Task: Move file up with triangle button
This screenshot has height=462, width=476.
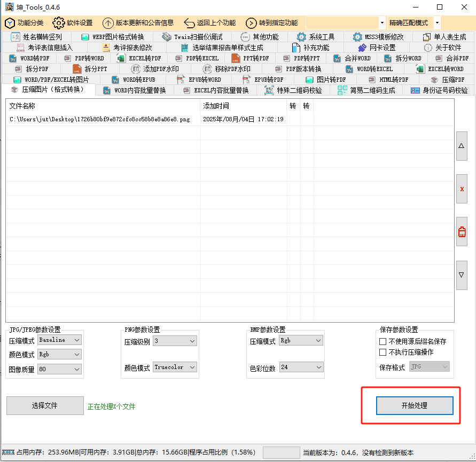Action: pos(462,145)
